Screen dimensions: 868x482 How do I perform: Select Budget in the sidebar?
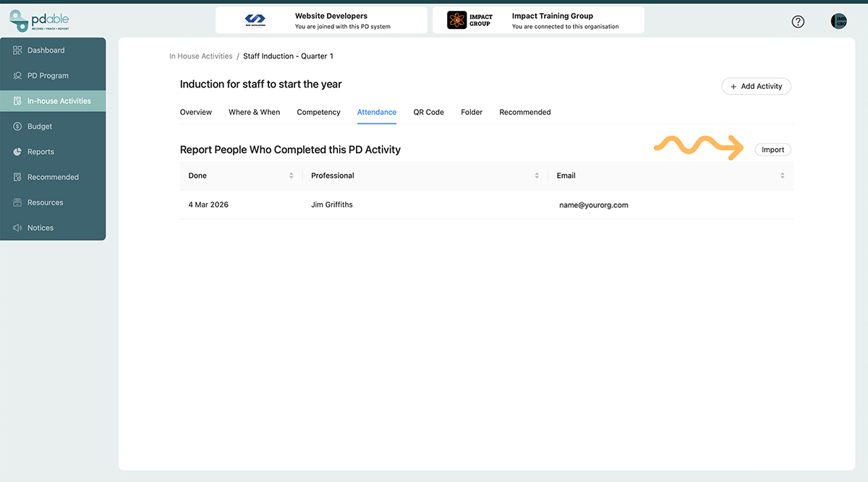[53, 126]
